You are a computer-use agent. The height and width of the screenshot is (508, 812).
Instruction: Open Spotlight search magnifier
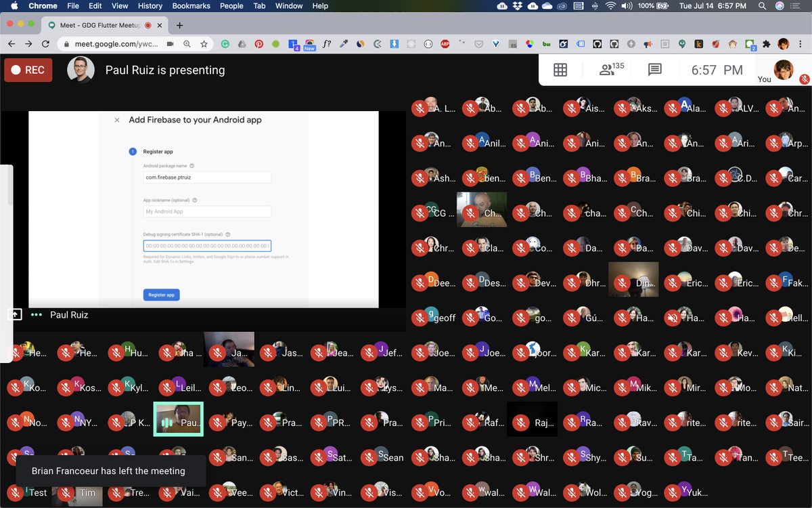(x=762, y=5)
